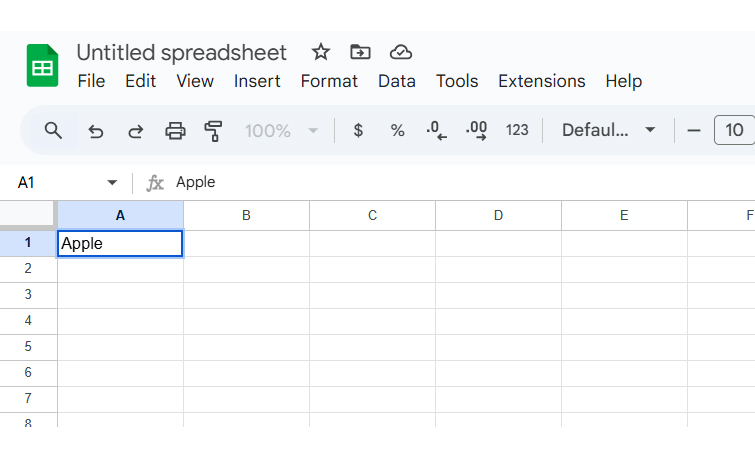Select row 2 header
The image size is (755, 458).
coord(28,269)
